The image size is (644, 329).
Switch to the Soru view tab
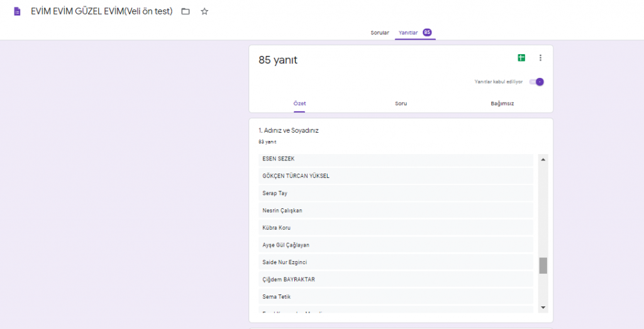click(401, 103)
